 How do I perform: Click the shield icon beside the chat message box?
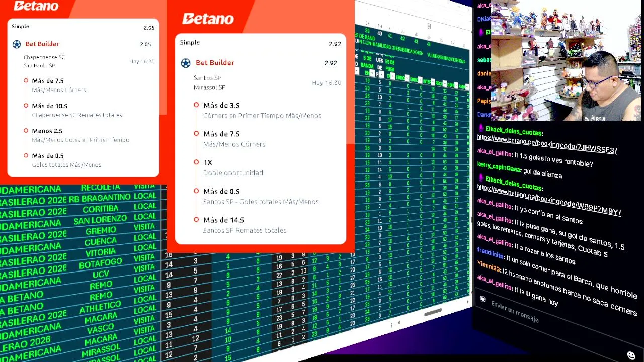point(482,299)
